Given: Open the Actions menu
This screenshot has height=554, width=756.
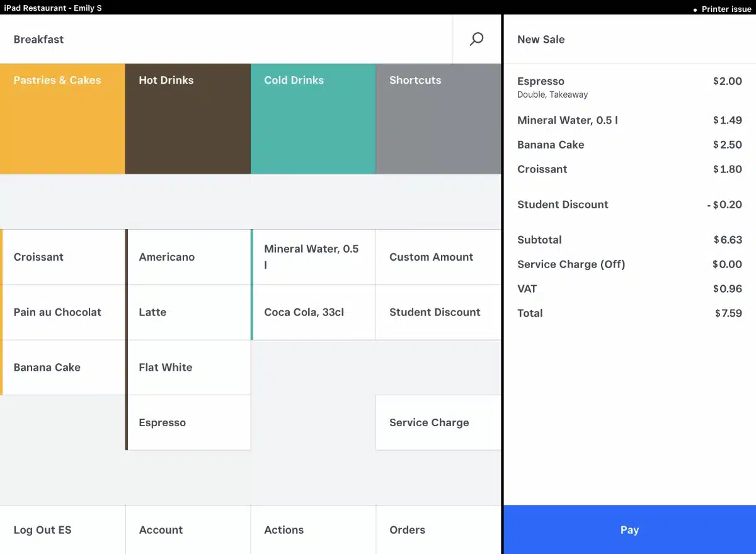Looking at the screenshot, I should tap(313, 529).
